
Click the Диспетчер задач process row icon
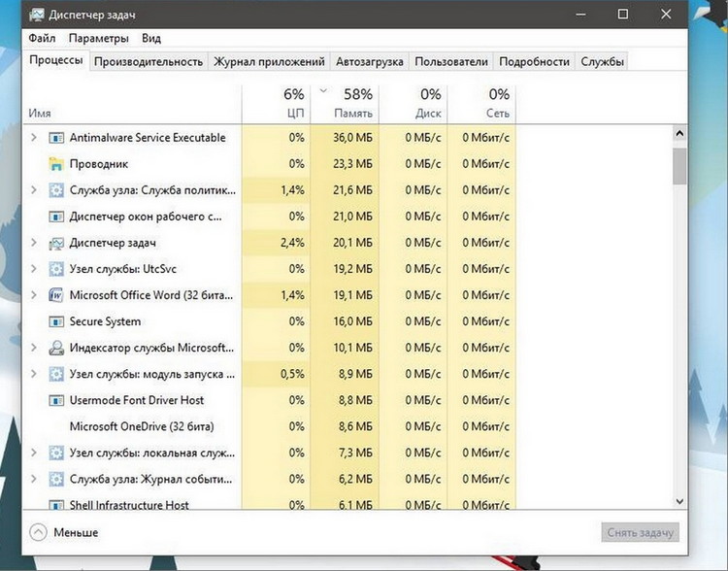(x=56, y=243)
